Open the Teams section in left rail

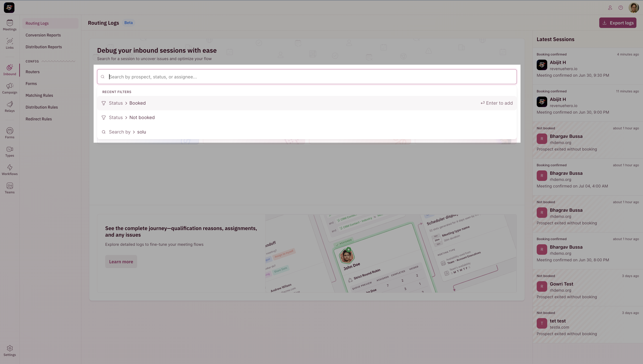pyautogui.click(x=9, y=188)
